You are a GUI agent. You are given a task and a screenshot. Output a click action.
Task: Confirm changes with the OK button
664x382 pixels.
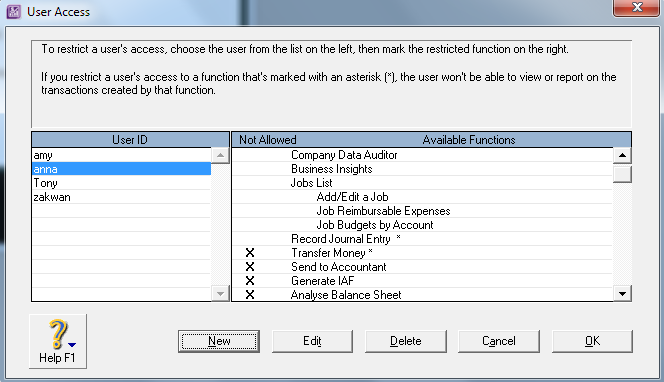point(592,341)
